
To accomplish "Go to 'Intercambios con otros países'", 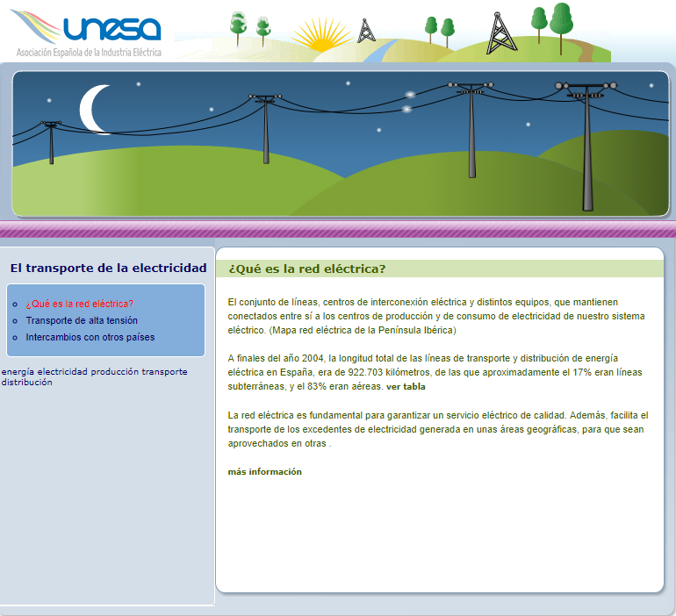I will (90, 337).
